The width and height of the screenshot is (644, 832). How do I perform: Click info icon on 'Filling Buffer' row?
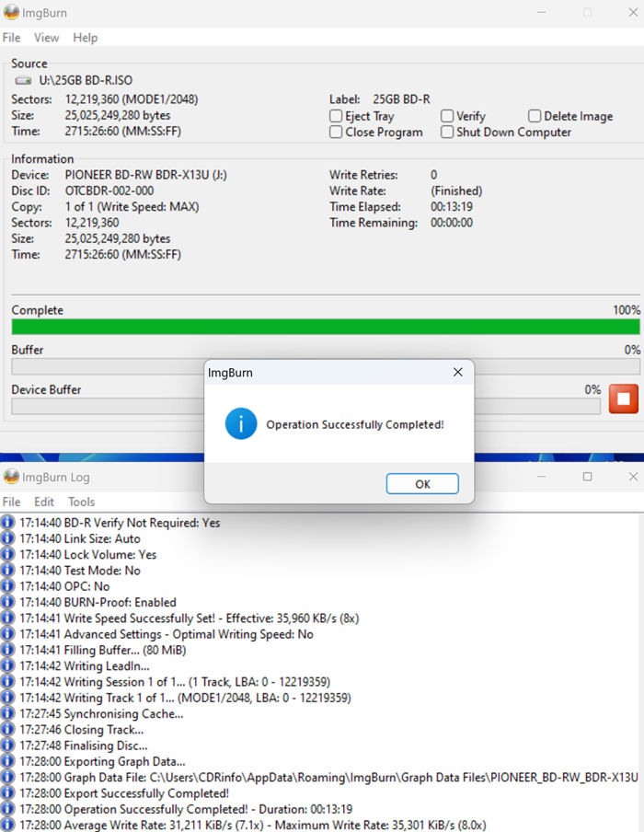point(7,650)
